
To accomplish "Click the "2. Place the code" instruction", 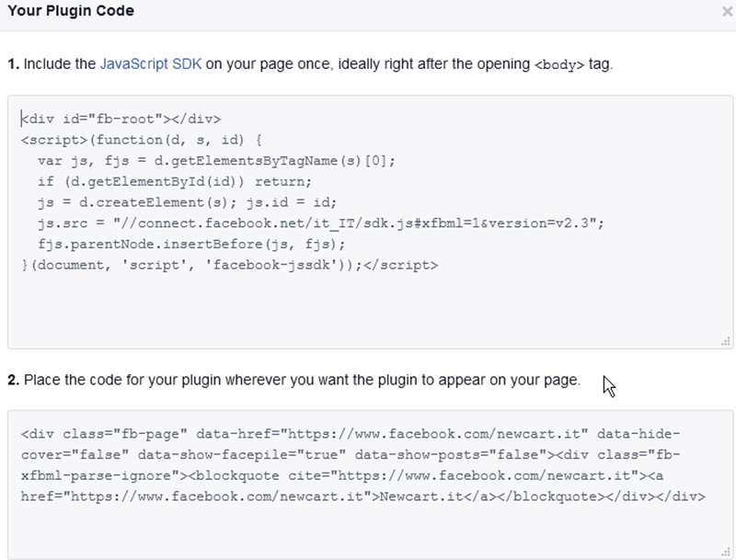I will 294,380.
